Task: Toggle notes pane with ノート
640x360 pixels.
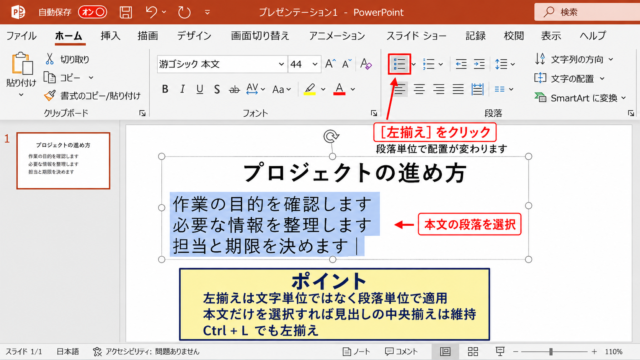Action: coord(356,351)
